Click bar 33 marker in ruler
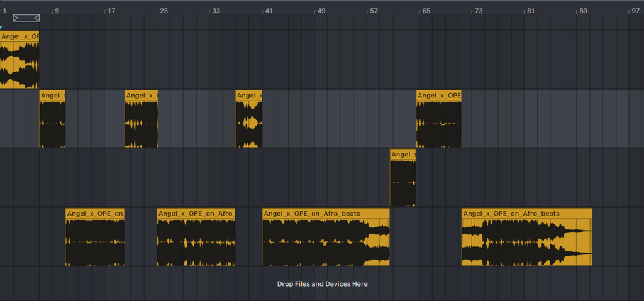The height and width of the screenshot is (301, 644). 216,11
